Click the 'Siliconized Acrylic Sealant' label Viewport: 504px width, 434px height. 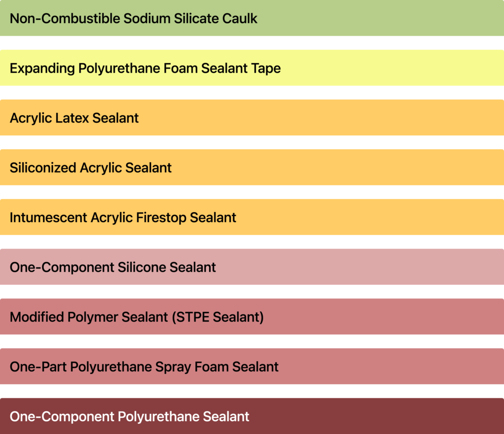coord(91,168)
